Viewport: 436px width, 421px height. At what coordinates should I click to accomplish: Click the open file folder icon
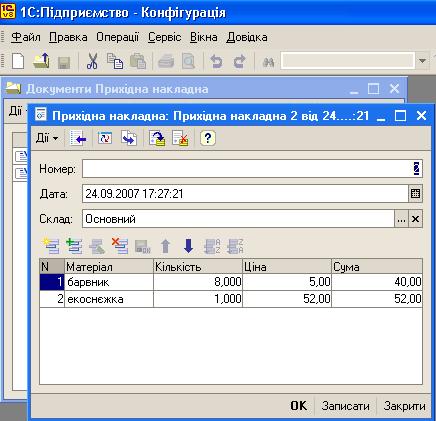(x=42, y=61)
